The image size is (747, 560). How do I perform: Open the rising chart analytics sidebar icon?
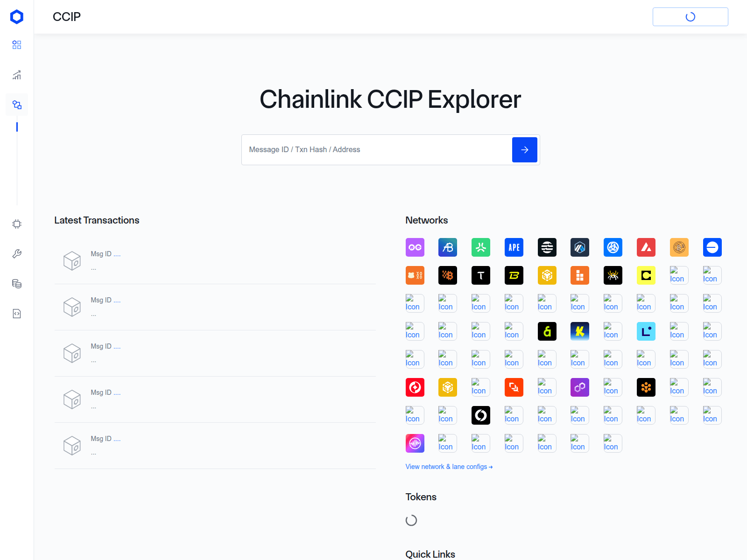(17, 75)
